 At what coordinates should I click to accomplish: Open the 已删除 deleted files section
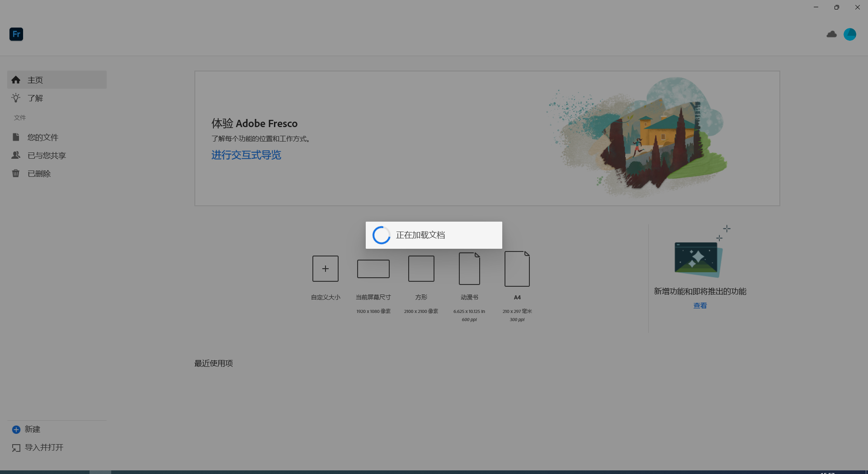[x=38, y=173]
